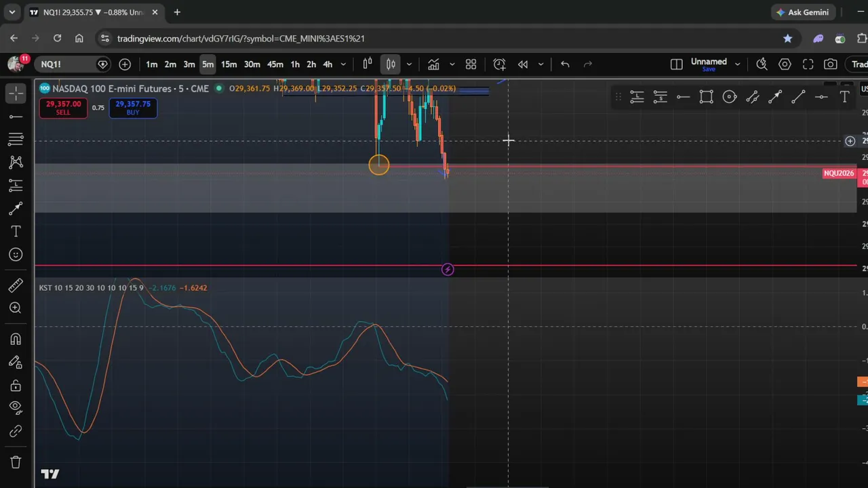Switch to the 15m timeframe
The width and height of the screenshot is (868, 488).
pyautogui.click(x=229, y=64)
